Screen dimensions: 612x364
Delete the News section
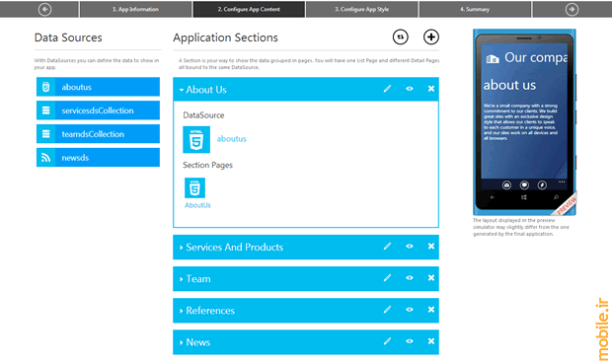(x=431, y=341)
